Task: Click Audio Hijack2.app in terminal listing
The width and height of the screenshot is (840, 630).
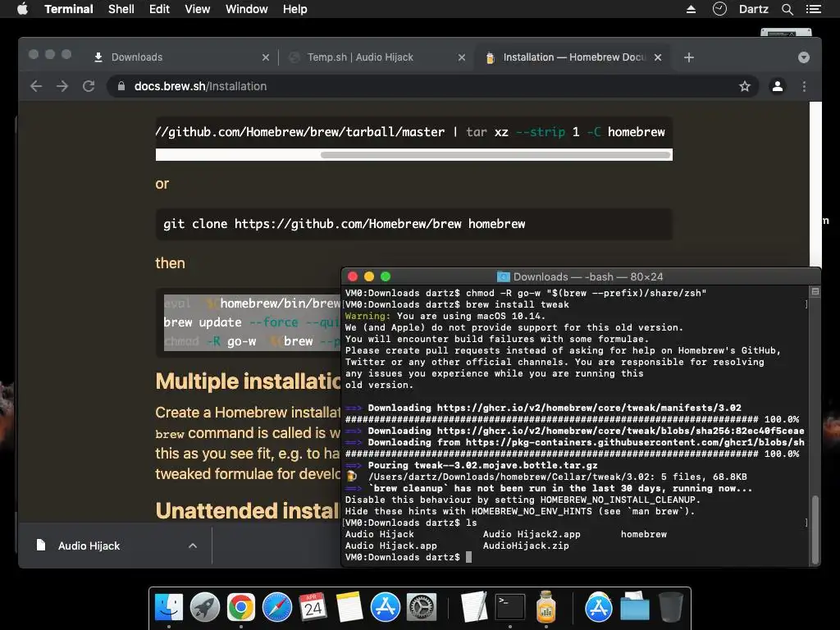Action: click(532, 534)
